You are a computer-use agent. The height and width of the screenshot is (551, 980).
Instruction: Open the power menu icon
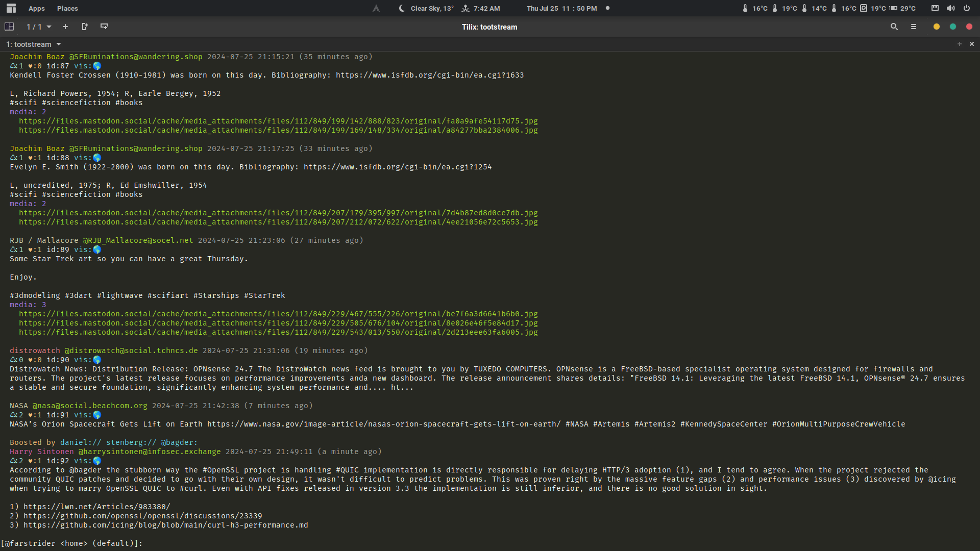point(967,8)
